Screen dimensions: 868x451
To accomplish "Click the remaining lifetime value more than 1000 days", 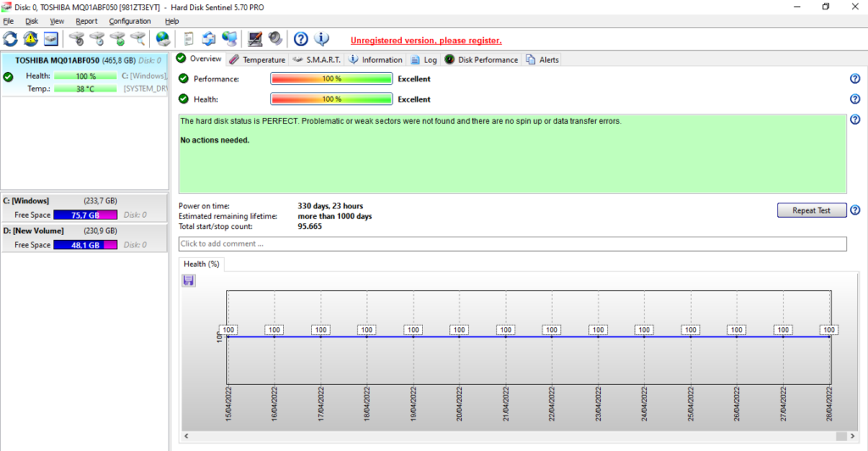I will coord(335,216).
